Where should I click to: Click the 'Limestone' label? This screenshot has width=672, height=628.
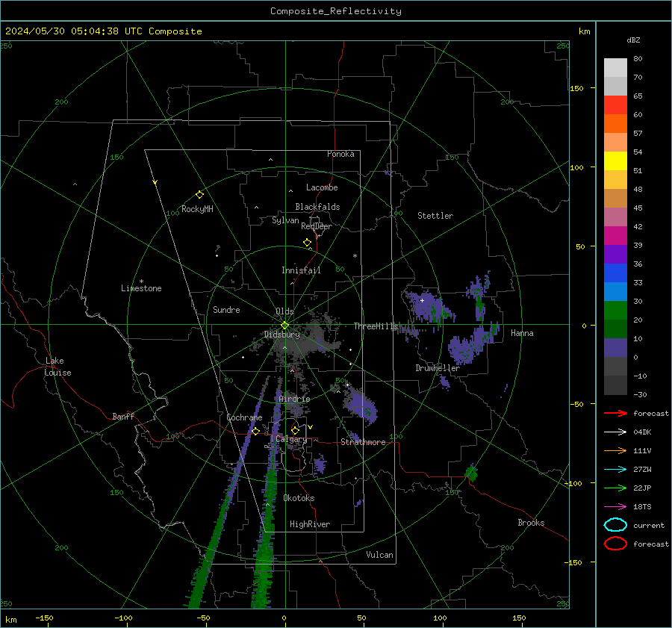[x=141, y=288]
